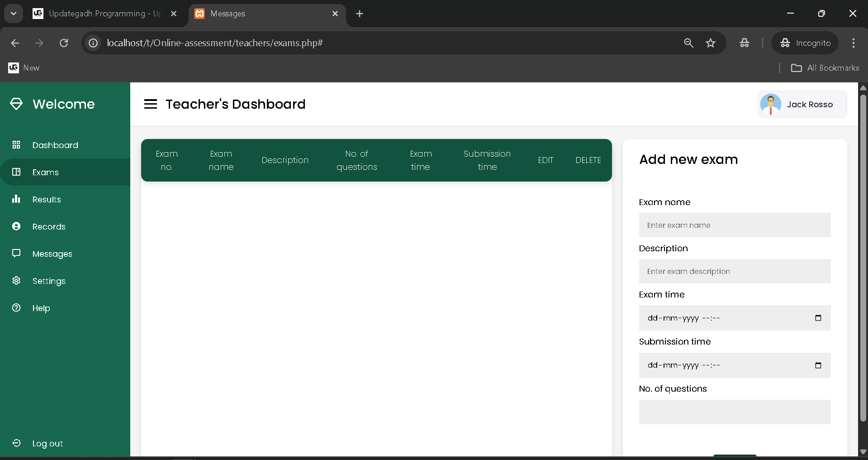Expand the browser tab search dropdown

(x=14, y=14)
